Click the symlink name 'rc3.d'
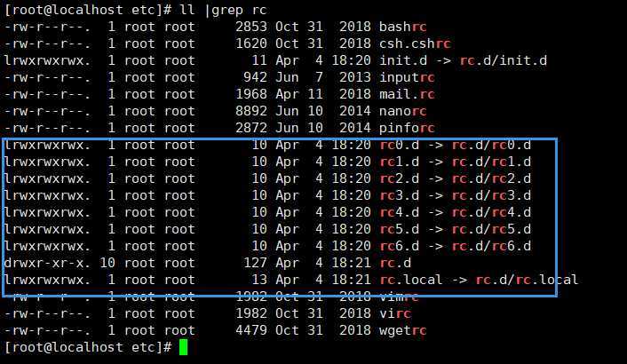The image size is (627, 364). coord(400,195)
